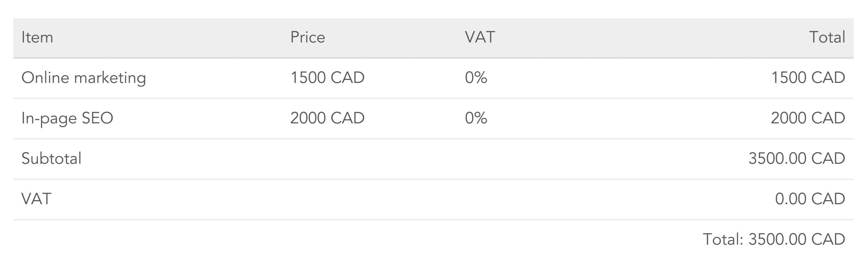Select the Online marketing item name
The image size is (868, 263).
point(84,78)
